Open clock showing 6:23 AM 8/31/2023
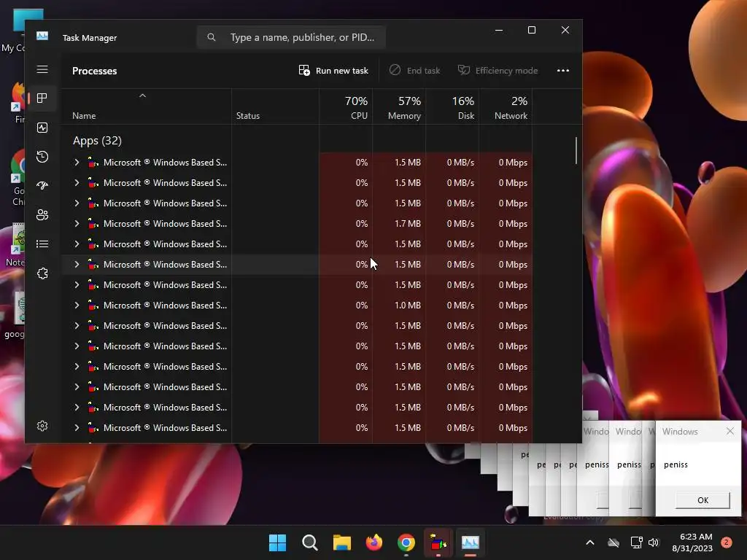 [x=692, y=542]
